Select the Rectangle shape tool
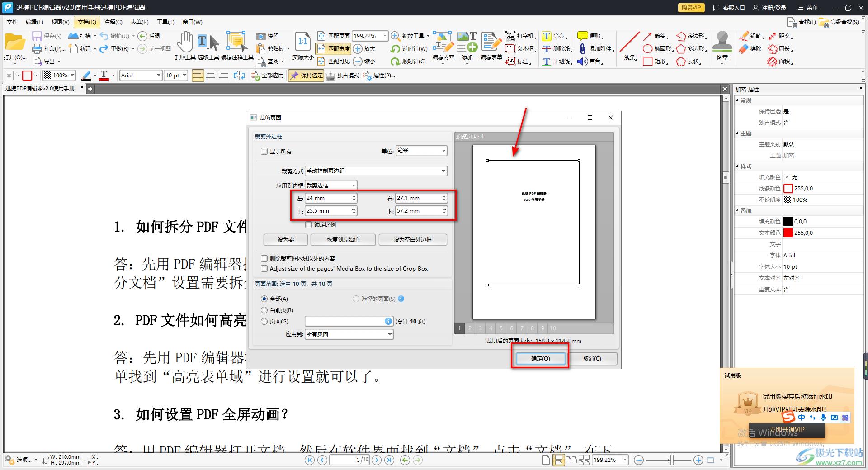The width and height of the screenshot is (868, 470). tap(656, 62)
